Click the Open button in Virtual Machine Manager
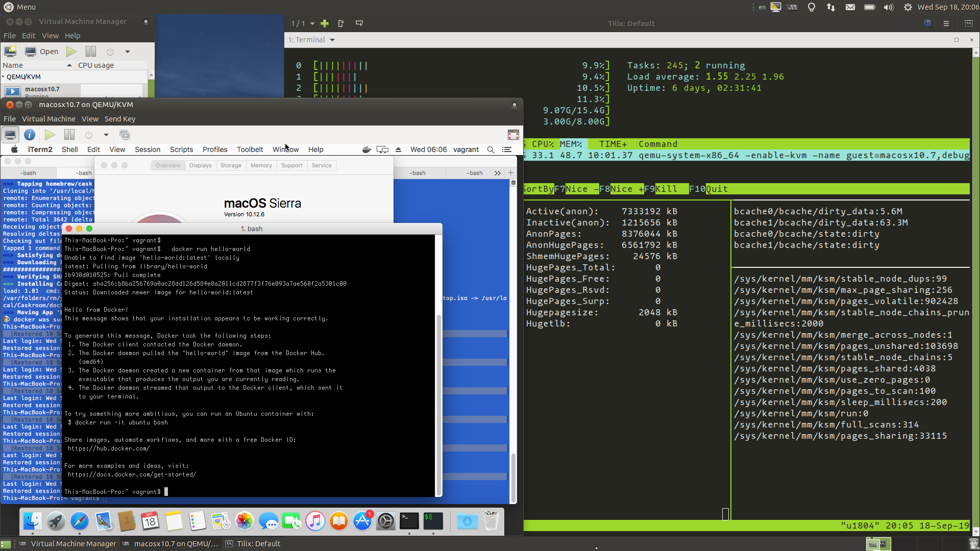980x551 pixels. [42, 51]
